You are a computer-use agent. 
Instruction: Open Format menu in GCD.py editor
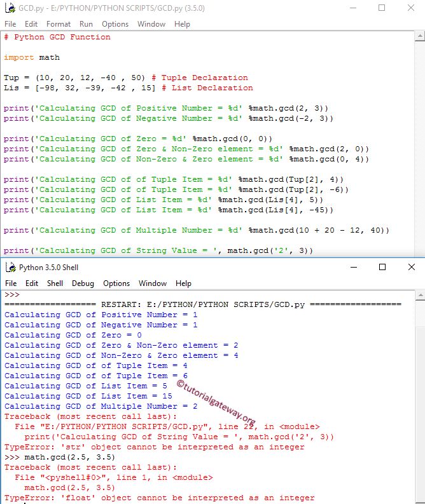click(x=59, y=24)
